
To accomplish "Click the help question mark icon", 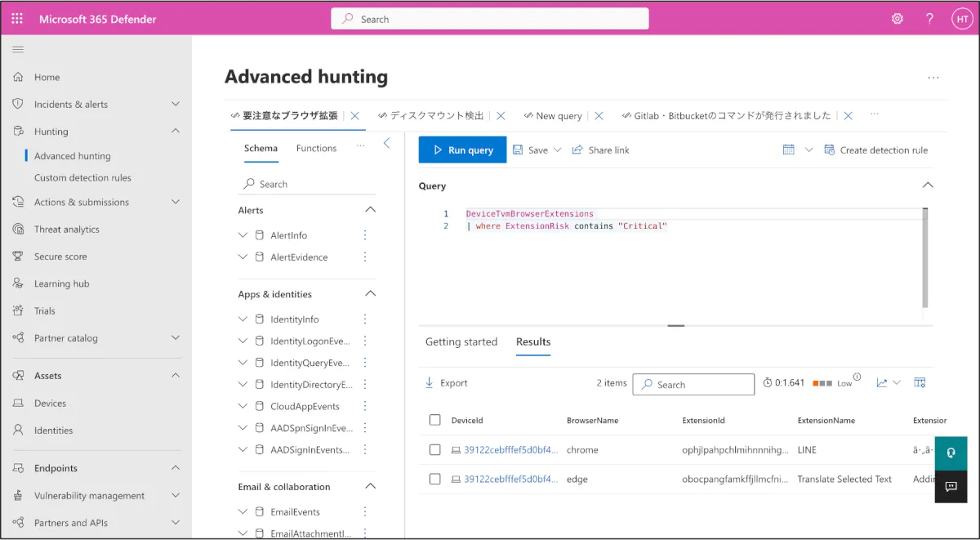I will point(929,19).
